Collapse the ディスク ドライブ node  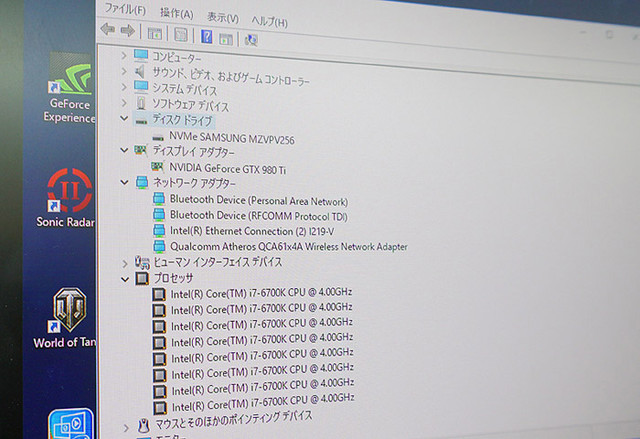124,118
